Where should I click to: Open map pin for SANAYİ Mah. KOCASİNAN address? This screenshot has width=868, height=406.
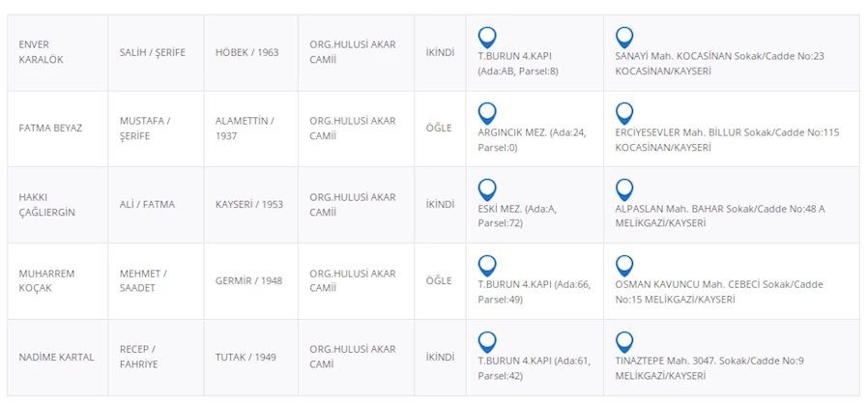(x=624, y=38)
